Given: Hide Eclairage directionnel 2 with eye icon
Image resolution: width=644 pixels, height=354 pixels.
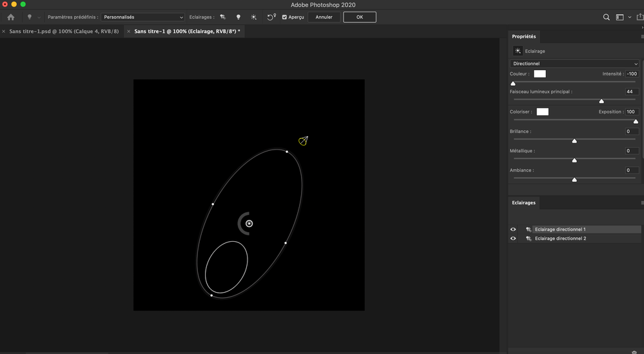Looking at the screenshot, I should pos(513,239).
